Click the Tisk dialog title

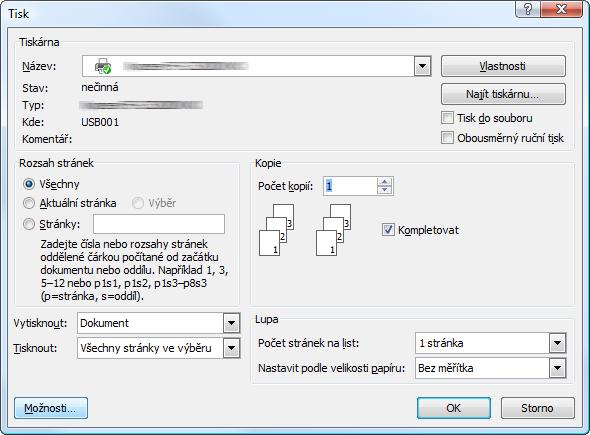click(18, 14)
